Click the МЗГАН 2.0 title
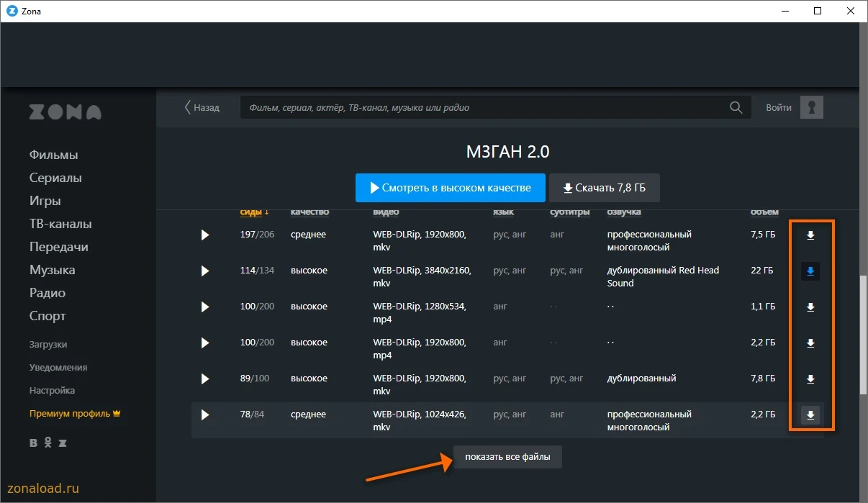 [508, 152]
